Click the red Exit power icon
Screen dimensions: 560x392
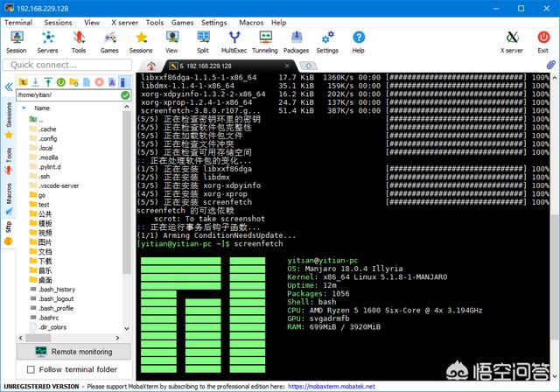pyautogui.click(x=543, y=42)
